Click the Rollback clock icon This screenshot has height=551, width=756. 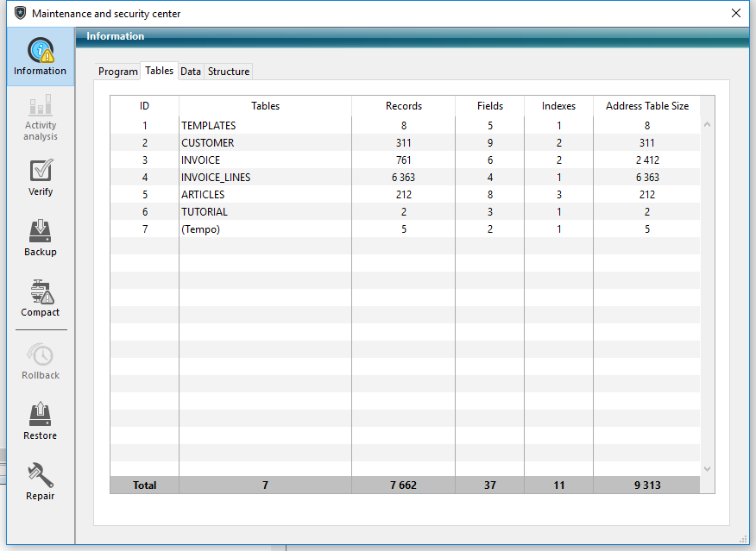tap(40, 354)
